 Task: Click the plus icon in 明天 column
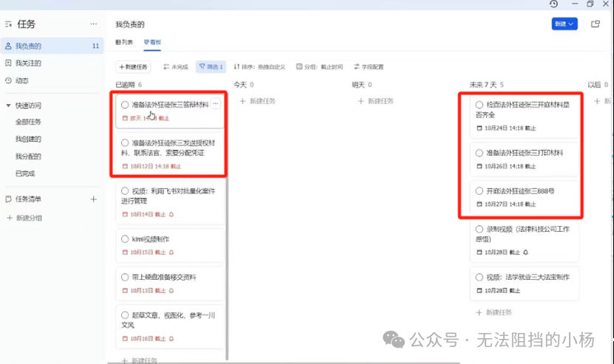361,101
